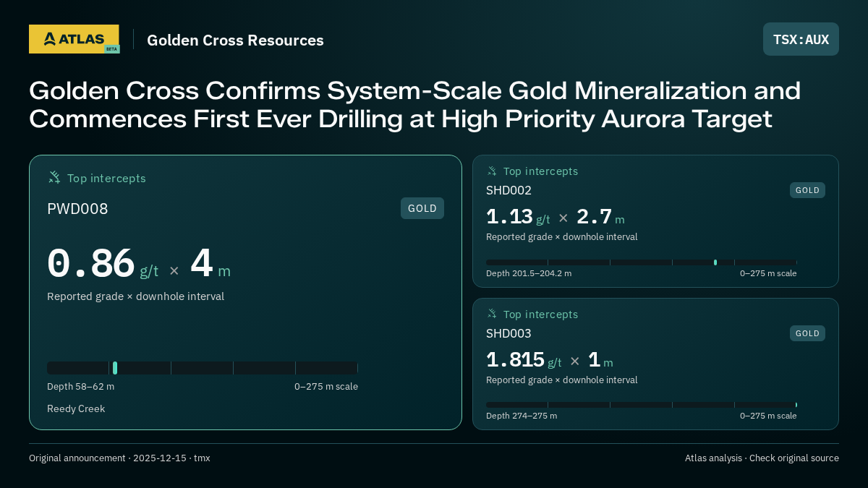868x488 pixels.
Task: Click the 'Depth 274–275 m' label
Action: click(522, 416)
